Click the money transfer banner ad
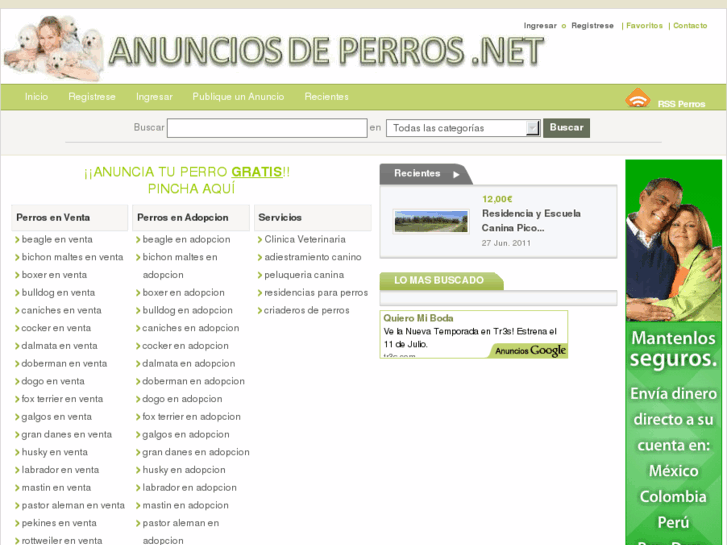This screenshot has width=727, height=545. pyautogui.click(x=673, y=352)
